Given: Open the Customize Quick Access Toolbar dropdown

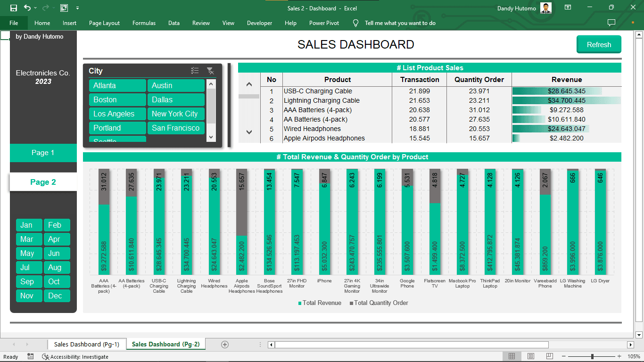Looking at the screenshot, I should coord(77,8).
